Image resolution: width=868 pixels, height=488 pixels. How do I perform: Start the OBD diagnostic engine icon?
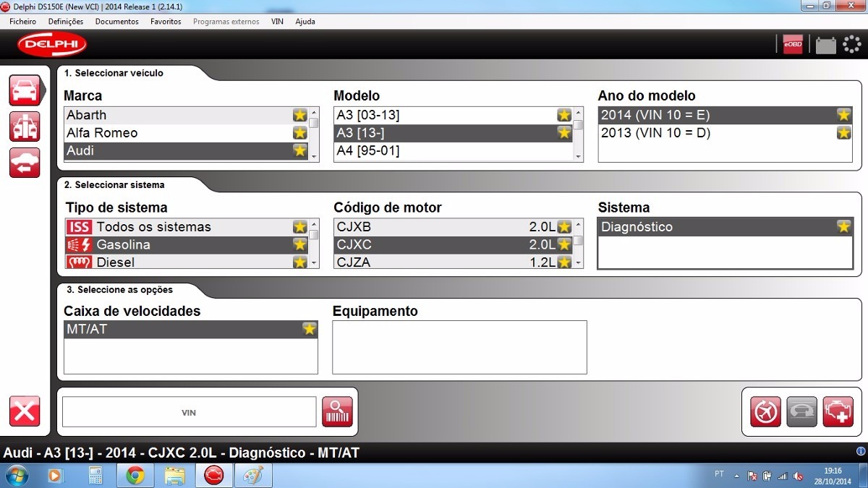point(838,411)
